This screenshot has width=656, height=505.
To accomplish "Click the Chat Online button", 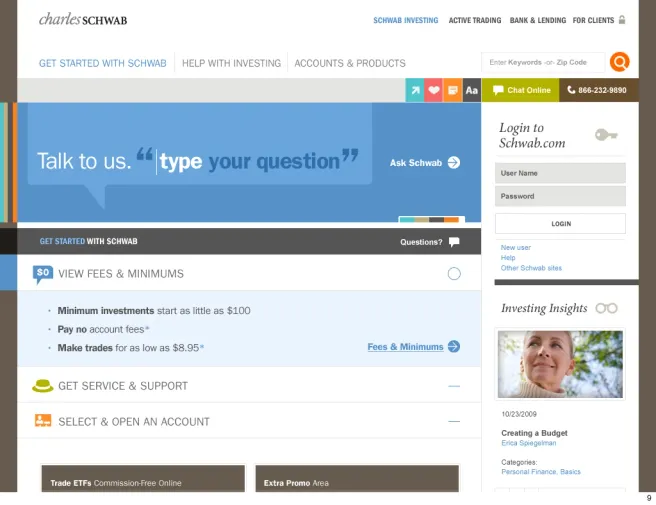I will [520, 90].
